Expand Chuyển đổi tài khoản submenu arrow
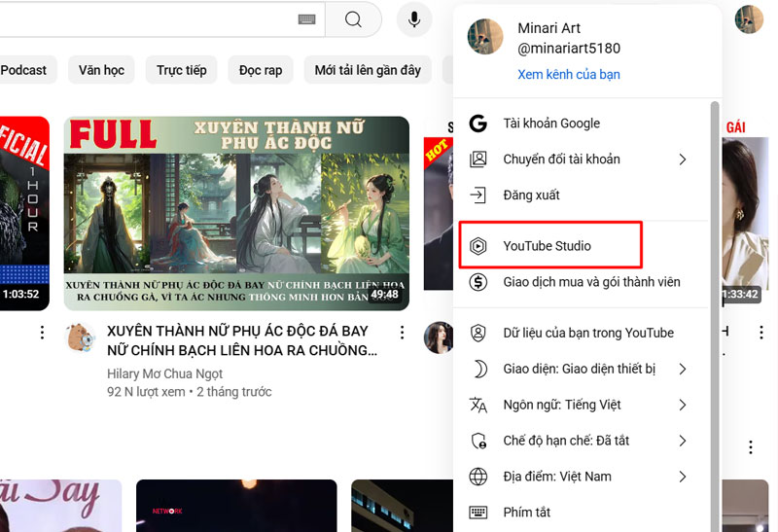 pyautogui.click(x=683, y=160)
